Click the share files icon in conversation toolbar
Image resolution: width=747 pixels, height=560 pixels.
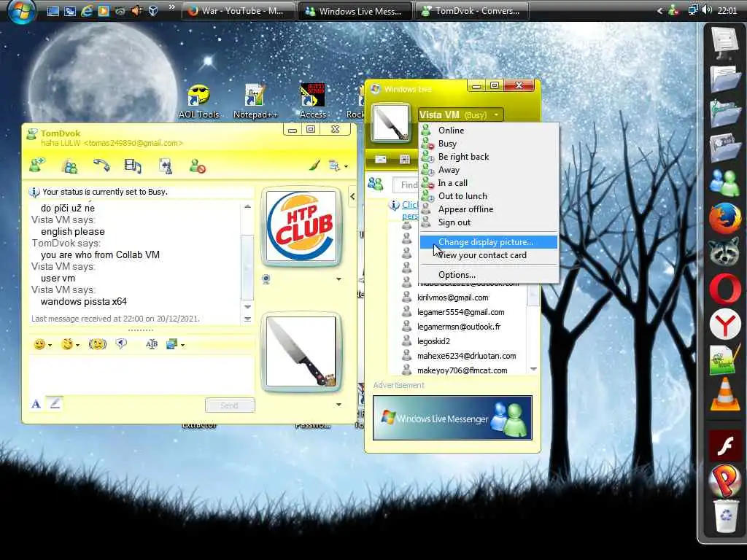click(x=69, y=166)
